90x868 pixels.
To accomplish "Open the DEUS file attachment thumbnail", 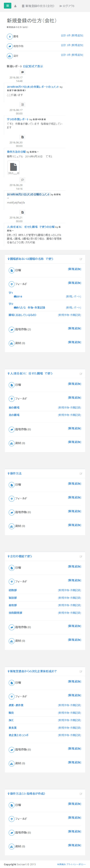I will [x=13, y=167].
